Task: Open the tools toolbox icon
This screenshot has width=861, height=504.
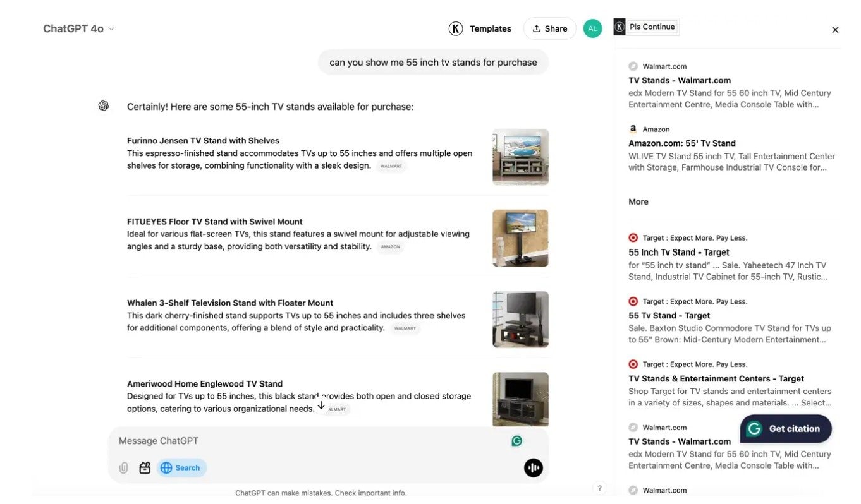Action: click(145, 468)
